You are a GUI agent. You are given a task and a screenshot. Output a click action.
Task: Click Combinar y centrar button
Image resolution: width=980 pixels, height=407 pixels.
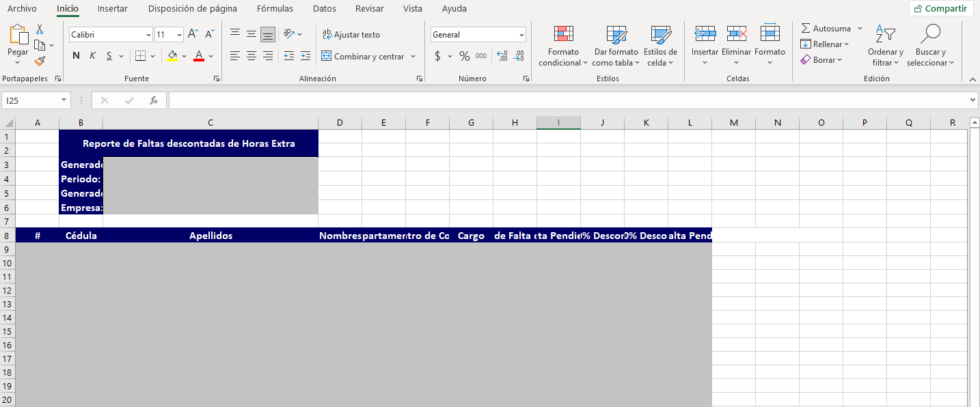click(x=363, y=57)
